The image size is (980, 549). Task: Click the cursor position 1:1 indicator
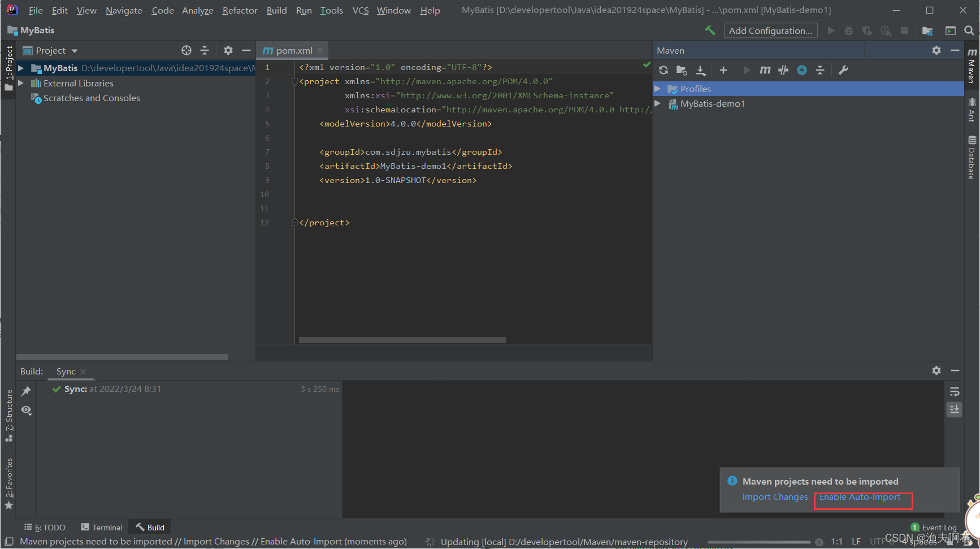(x=836, y=542)
